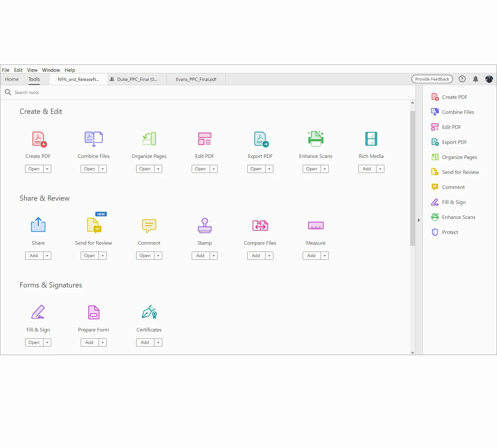Click the Create PDF tool icon in Create & Edit
This screenshot has width=497, height=448.
39,139
